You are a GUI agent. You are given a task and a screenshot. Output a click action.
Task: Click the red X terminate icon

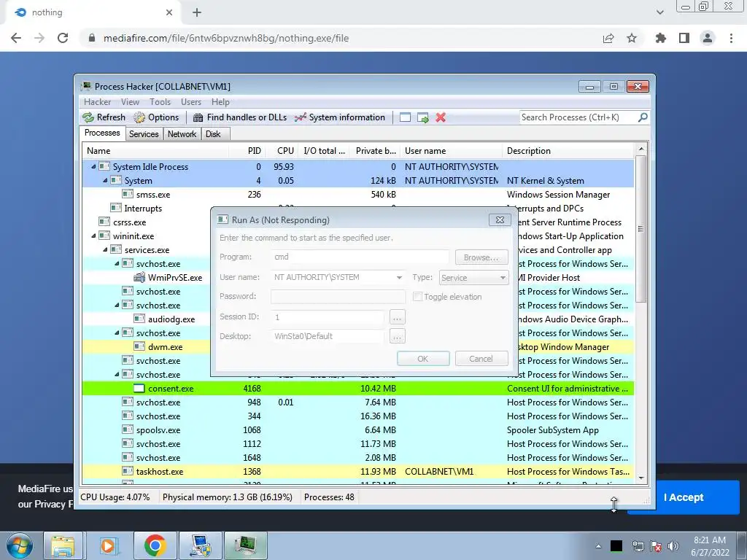point(441,117)
